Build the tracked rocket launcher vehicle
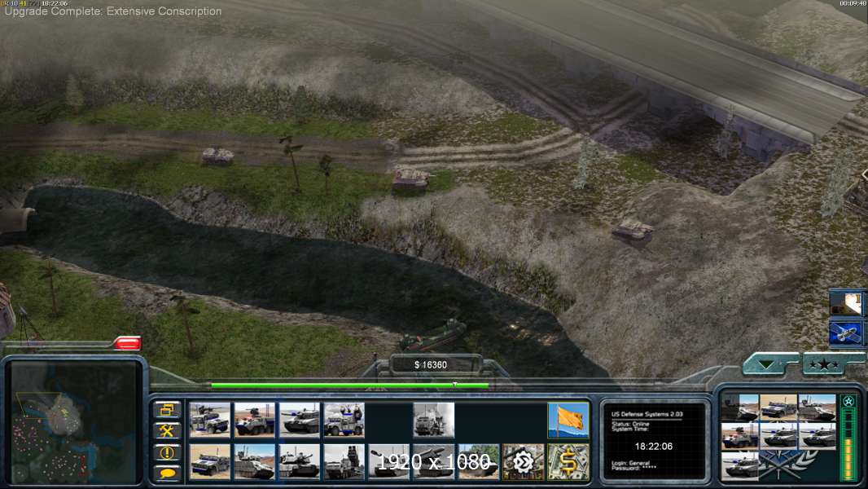This screenshot has height=489, width=868. (433, 461)
